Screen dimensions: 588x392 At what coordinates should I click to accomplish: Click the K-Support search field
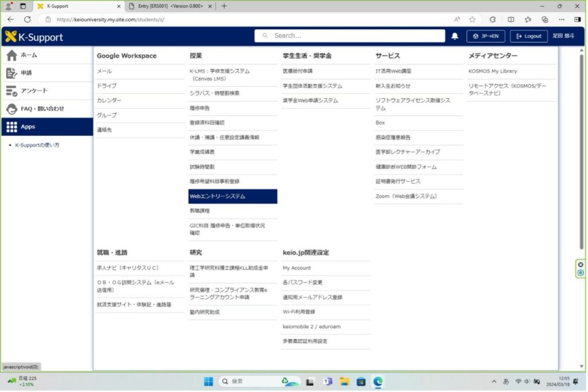pyautogui.click(x=350, y=36)
